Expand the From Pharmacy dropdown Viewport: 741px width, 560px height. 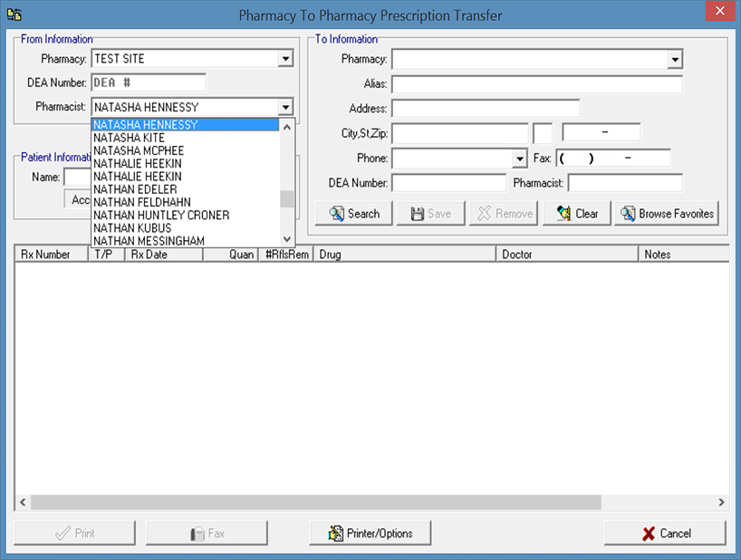(285, 59)
